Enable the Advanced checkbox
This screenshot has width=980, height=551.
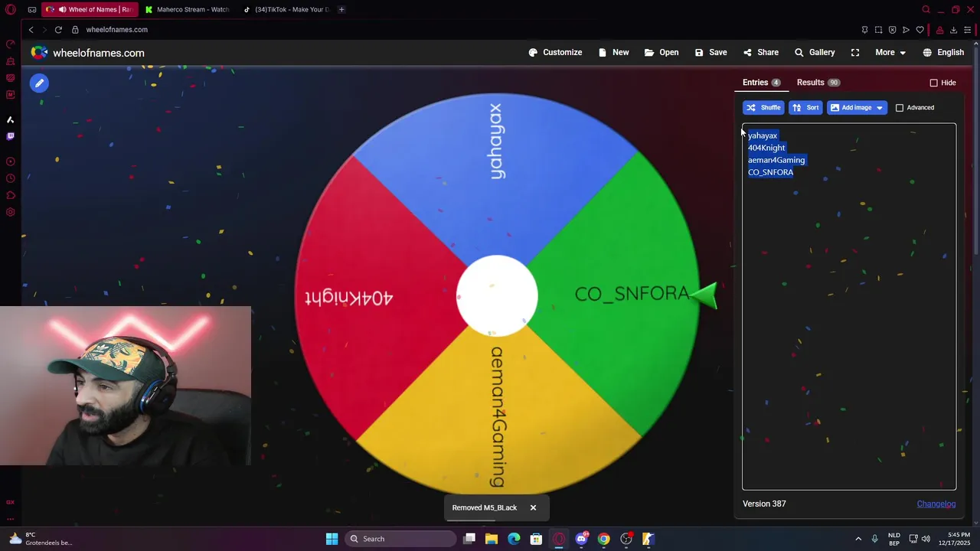[900, 108]
